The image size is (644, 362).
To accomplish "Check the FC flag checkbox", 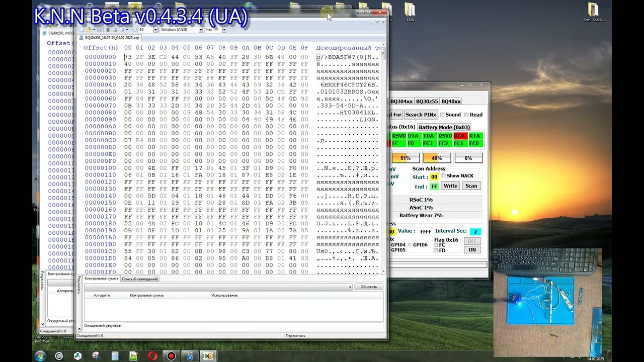I will pyautogui.click(x=436, y=245).
